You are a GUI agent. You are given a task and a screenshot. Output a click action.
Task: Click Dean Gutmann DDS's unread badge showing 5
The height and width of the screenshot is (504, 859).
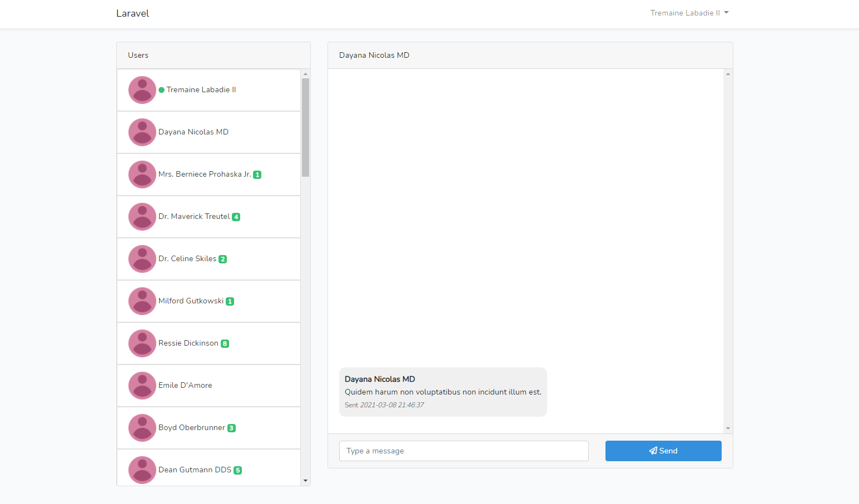tap(238, 470)
